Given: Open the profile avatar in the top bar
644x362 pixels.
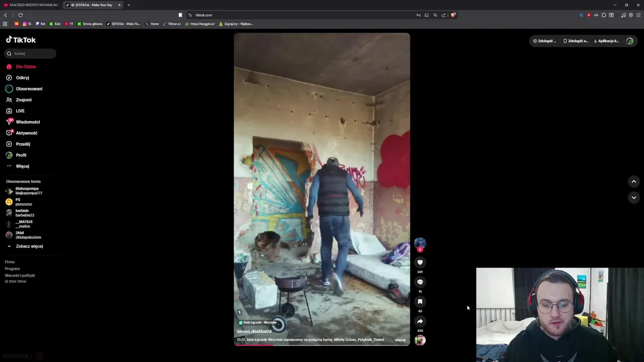Looking at the screenshot, I should pos(630,41).
